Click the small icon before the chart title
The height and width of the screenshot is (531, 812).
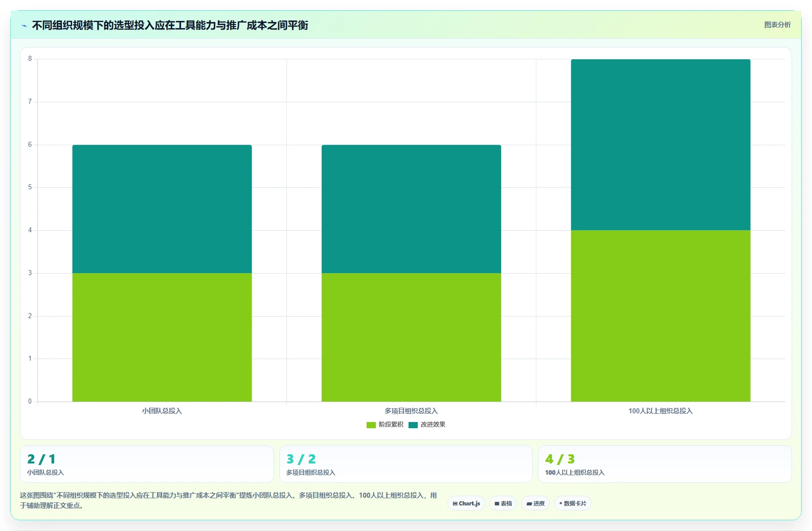[x=24, y=26]
